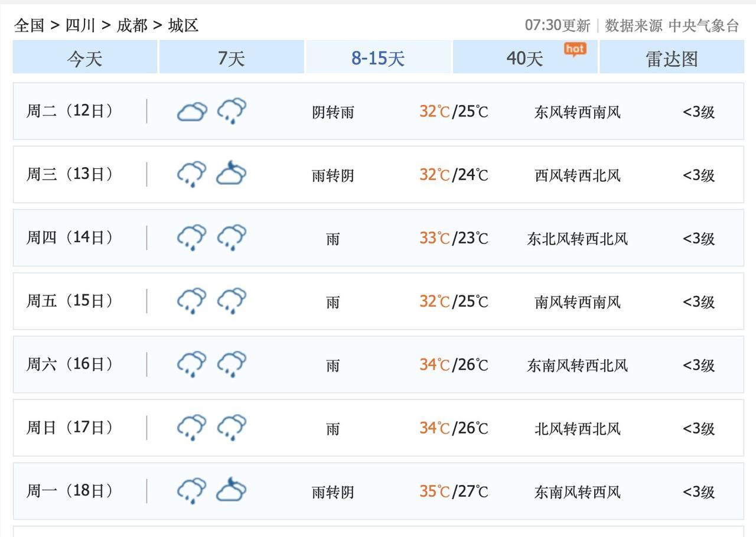Click the cloudy icon for Tuesday 12日
Image resolution: width=756 pixels, height=537 pixels.
click(x=192, y=112)
